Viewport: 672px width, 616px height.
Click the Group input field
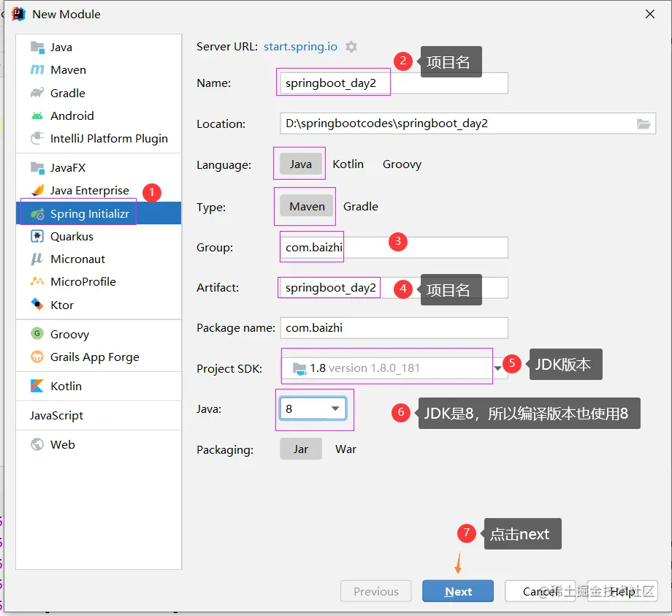394,247
